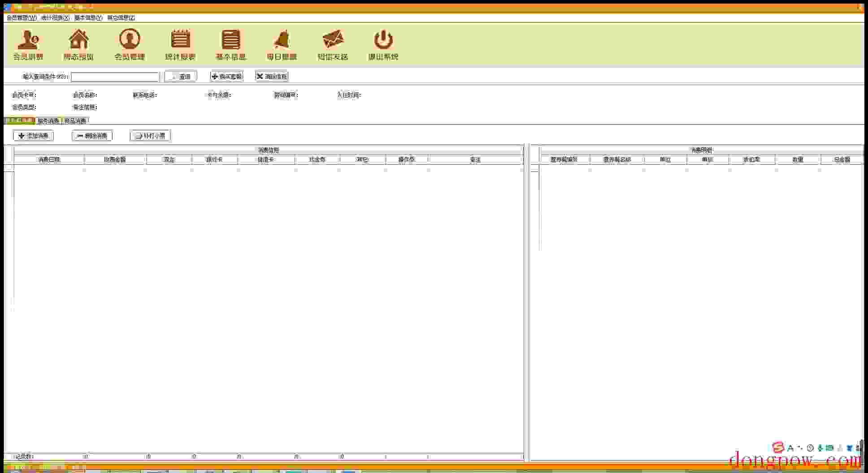Viewport: 868px width, 473px height.
Task: Click 营养餐名称 column header
Action: coord(617,159)
